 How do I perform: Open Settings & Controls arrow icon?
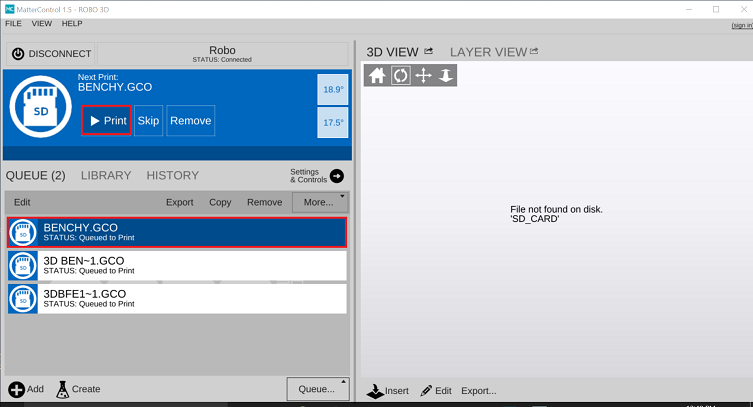pos(337,176)
